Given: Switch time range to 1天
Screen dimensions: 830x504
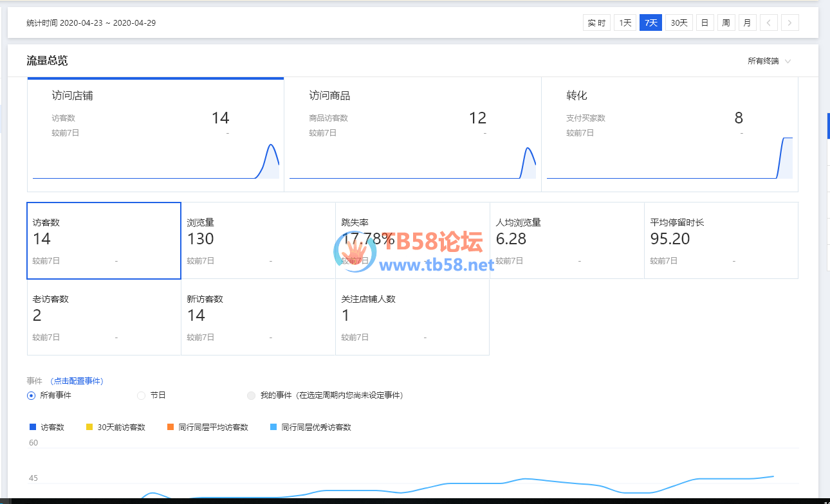Looking at the screenshot, I should tap(625, 23).
